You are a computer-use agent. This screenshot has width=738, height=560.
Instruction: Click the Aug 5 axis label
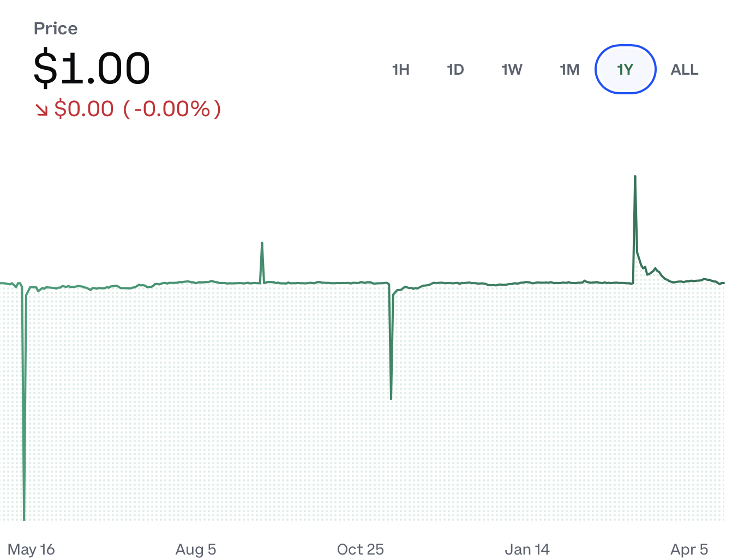pyautogui.click(x=196, y=549)
